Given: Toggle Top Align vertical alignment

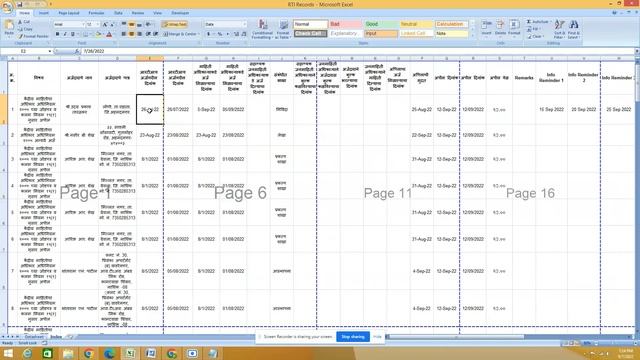Looking at the screenshot, I should [124, 24].
